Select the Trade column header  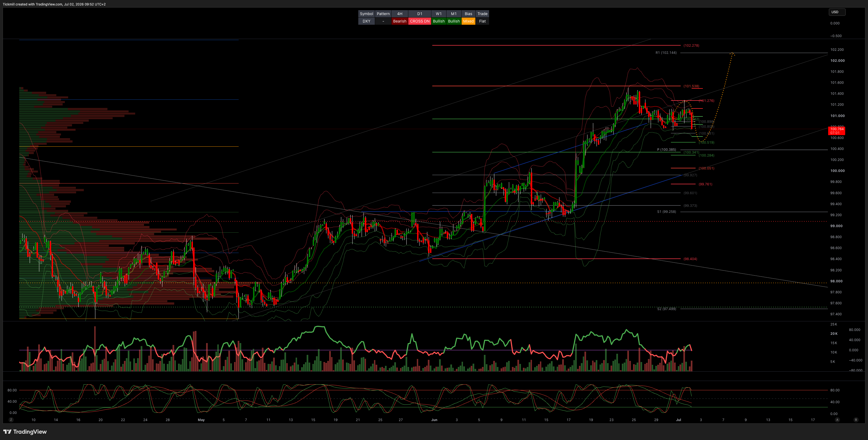[x=482, y=14]
